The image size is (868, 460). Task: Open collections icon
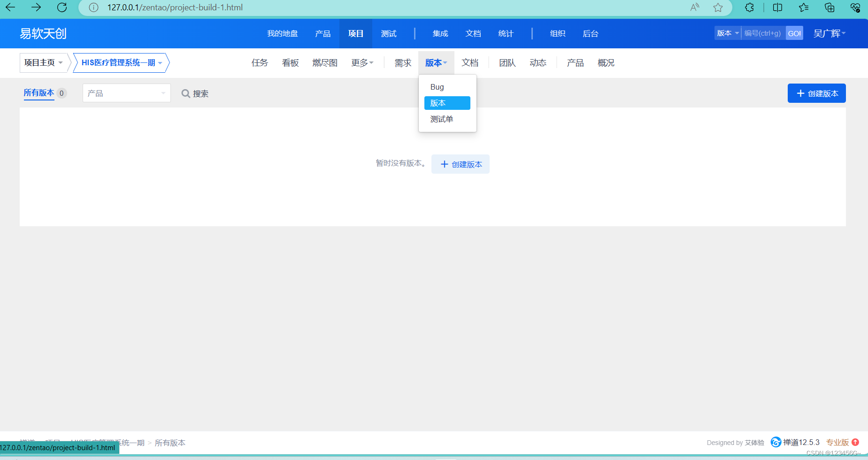pyautogui.click(x=830, y=8)
